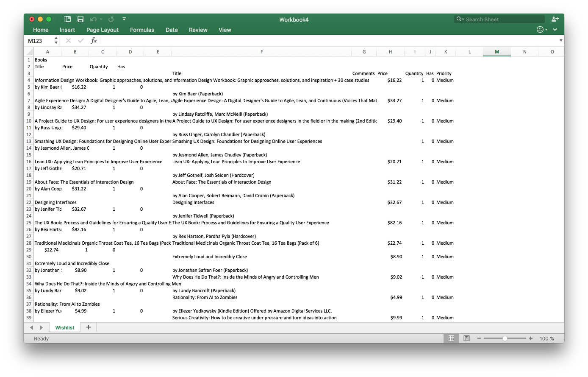Image resolution: width=588 pixels, height=377 pixels.
Task: Add a new sheet with the plus button
Action: click(89, 327)
